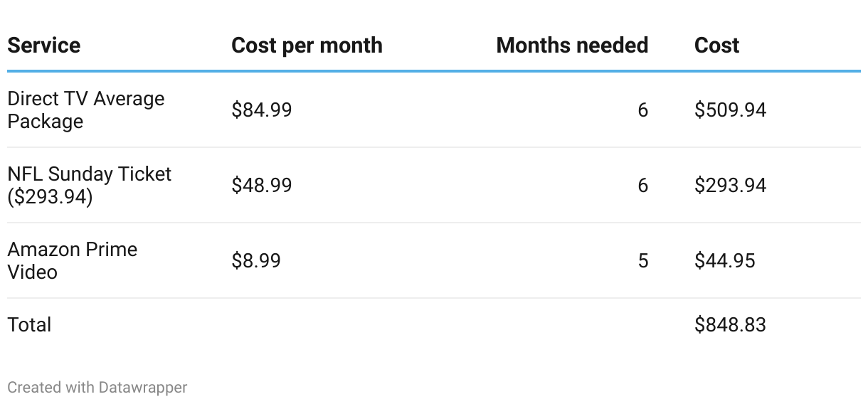
Task: Click the $44.95 cost cell
Action: tap(724, 261)
